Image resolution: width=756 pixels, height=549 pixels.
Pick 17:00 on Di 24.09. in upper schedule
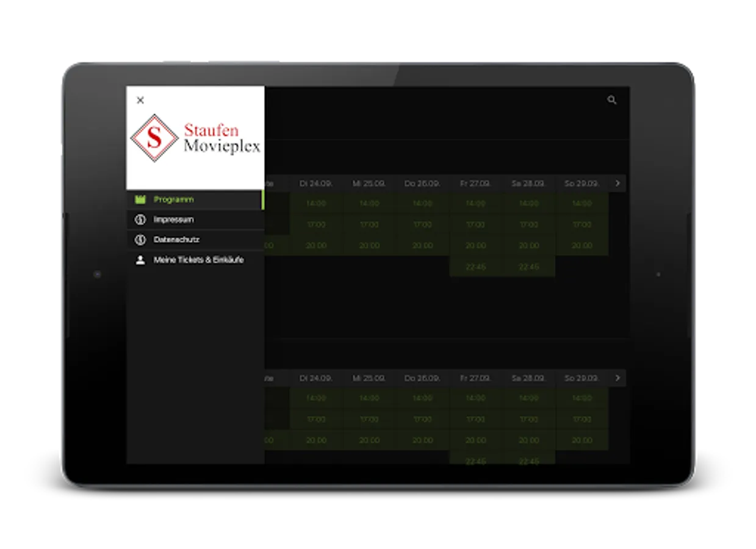point(316,224)
